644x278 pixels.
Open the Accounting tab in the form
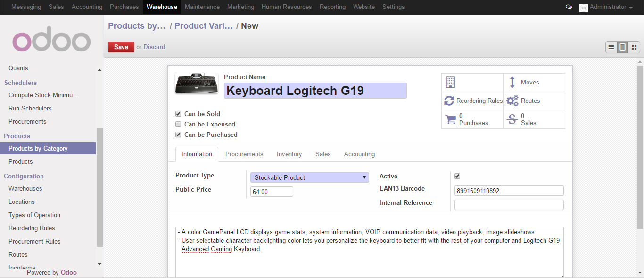[x=359, y=154]
